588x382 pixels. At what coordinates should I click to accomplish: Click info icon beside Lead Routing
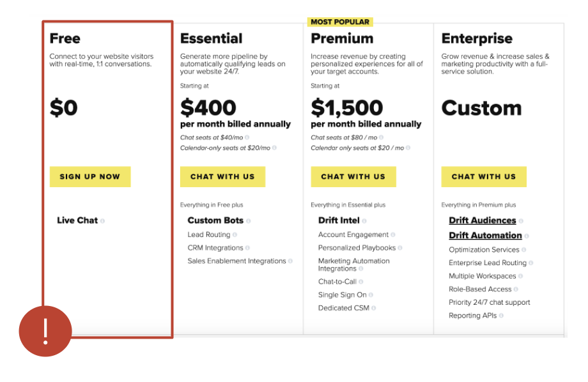tap(235, 235)
